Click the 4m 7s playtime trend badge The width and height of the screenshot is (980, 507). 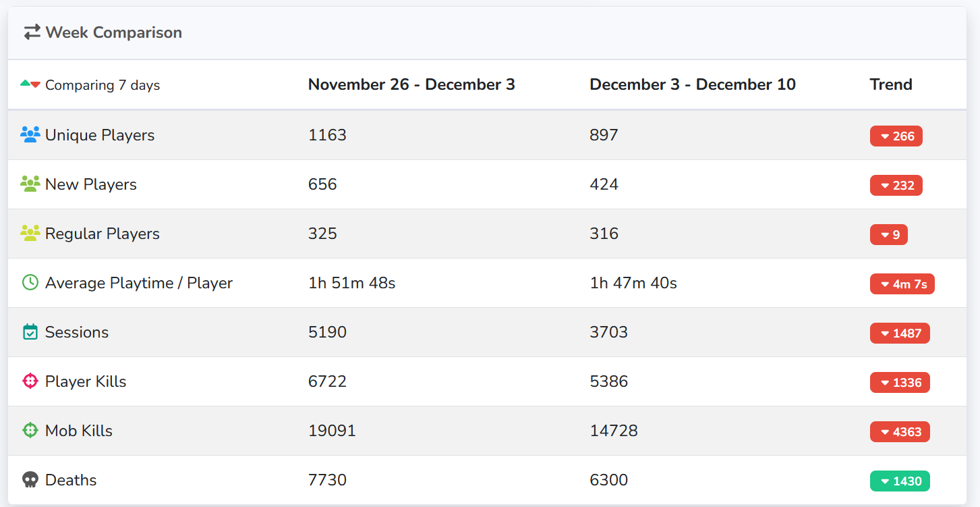click(902, 284)
